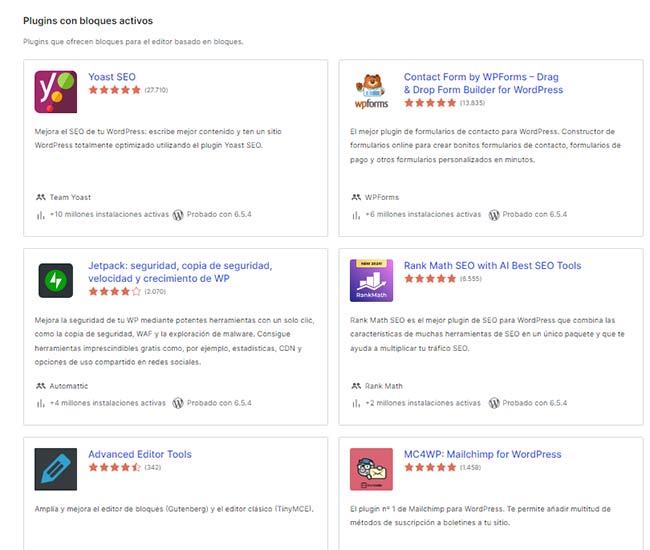This screenshot has width=650, height=550.
Task: Open the Yoast SEO plugin title link
Action: pos(112,76)
